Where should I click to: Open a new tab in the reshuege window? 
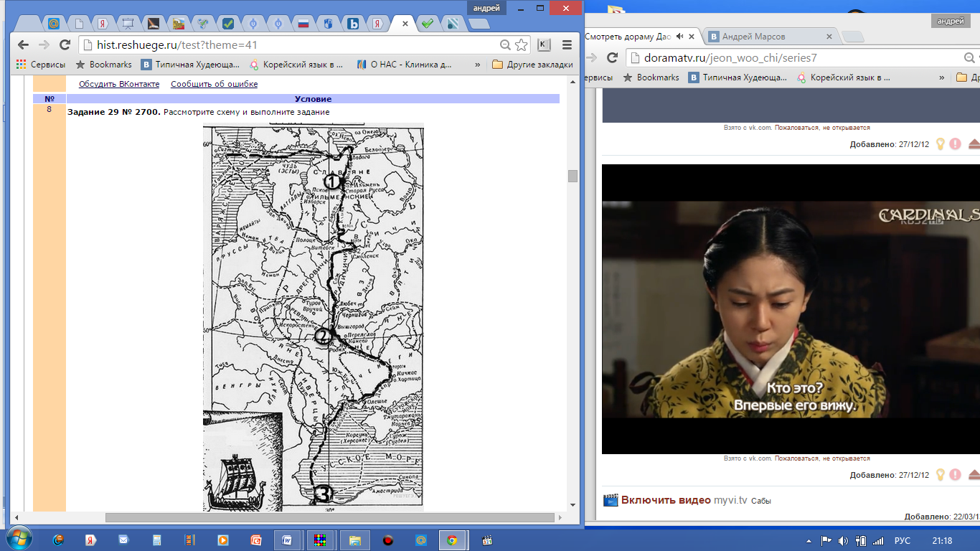(478, 24)
